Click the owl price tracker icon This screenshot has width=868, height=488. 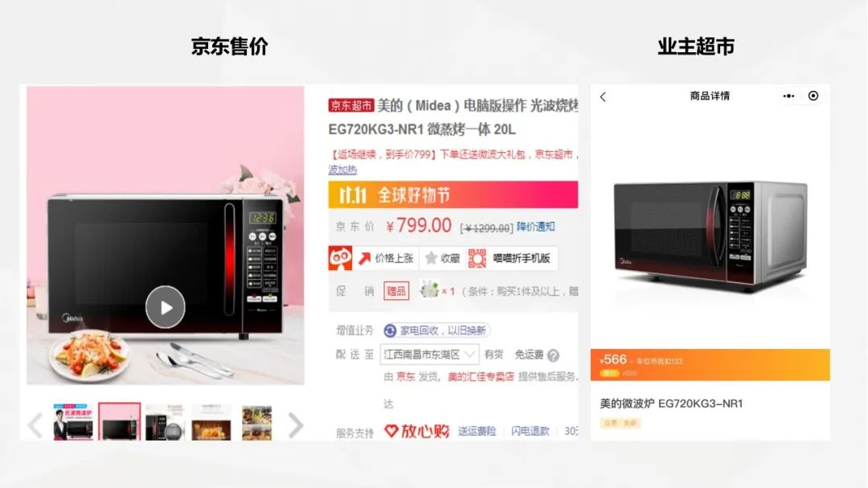pos(341,258)
